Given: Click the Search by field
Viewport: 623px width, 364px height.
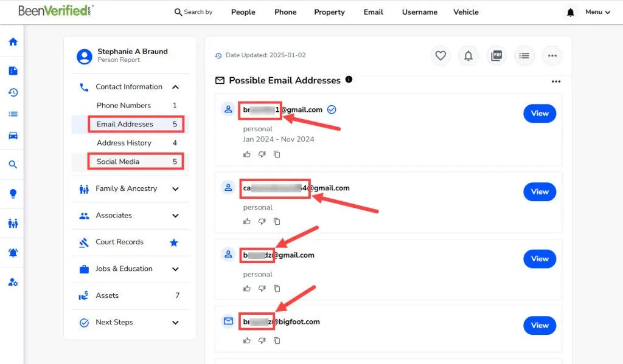Looking at the screenshot, I should (193, 12).
